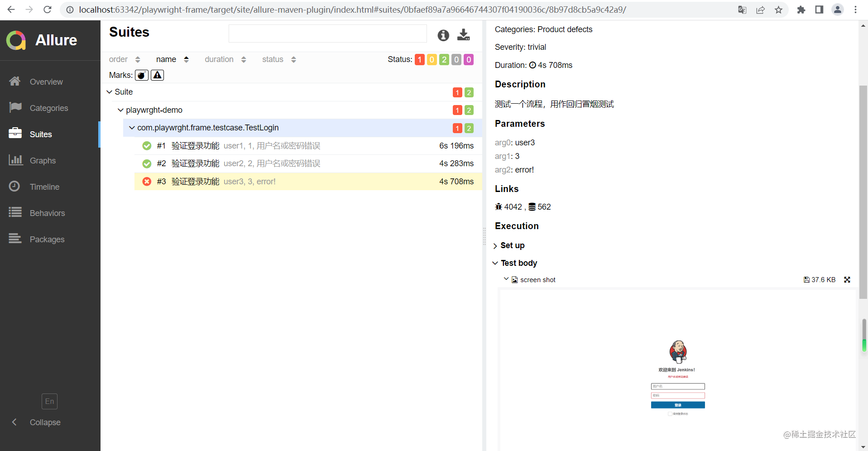The width and height of the screenshot is (868, 451).
Task: Click the pane splitter grip between panels
Action: tap(484, 236)
